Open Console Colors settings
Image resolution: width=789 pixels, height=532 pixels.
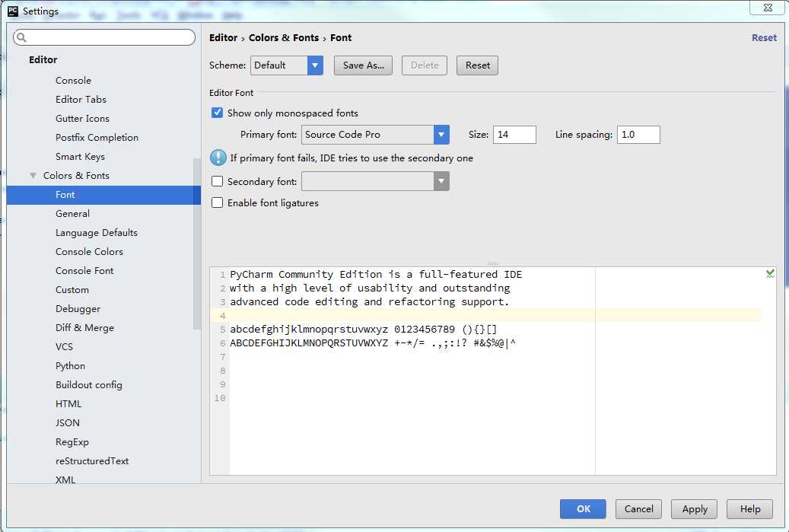(89, 252)
